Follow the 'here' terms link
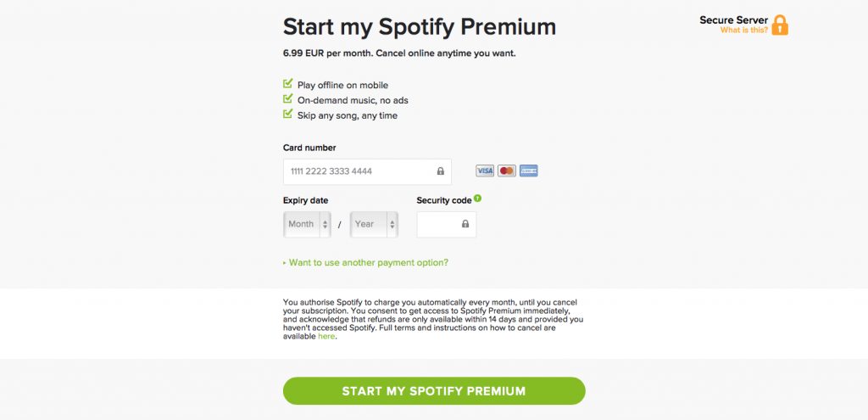Viewport: 868px width, 420px height. pyautogui.click(x=326, y=336)
